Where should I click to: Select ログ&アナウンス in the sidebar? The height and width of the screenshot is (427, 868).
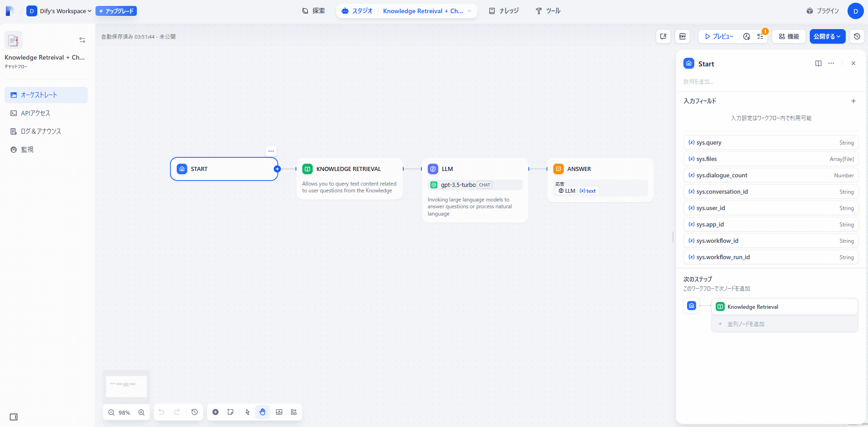pyautogui.click(x=46, y=131)
